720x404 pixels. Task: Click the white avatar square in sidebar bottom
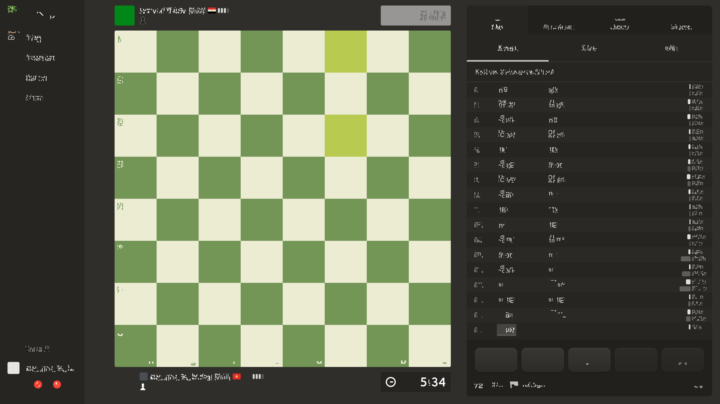(x=13, y=368)
